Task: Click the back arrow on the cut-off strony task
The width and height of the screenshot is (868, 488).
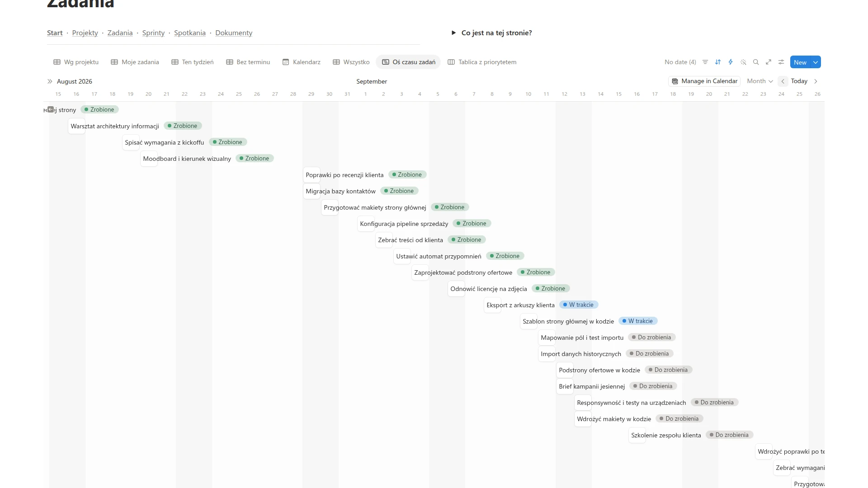Action: pos(51,109)
